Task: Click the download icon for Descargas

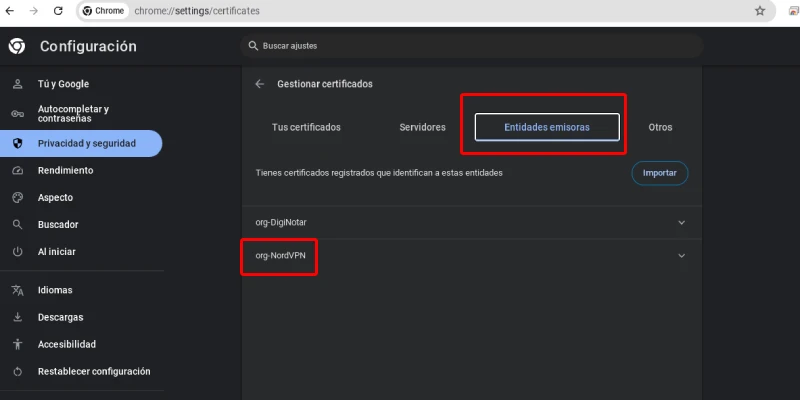Action: click(18, 317)
